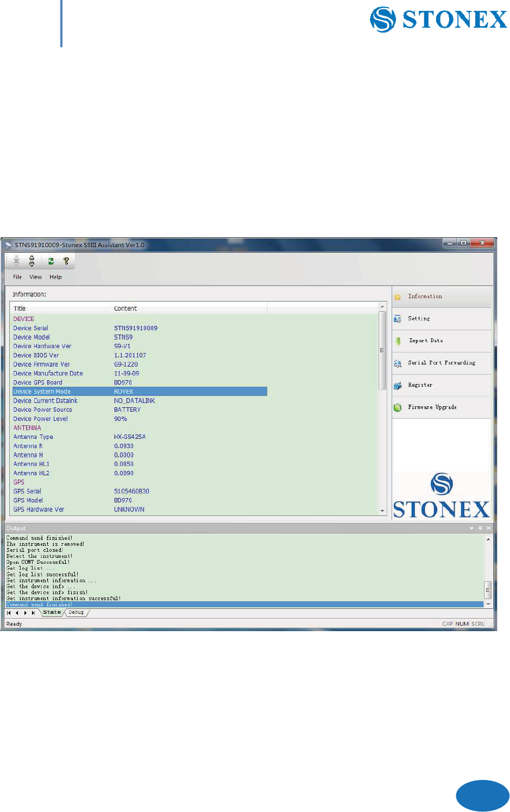The image size is (510, 812).
Task: Select the Device GPS Board row
Action: (139, 382)
